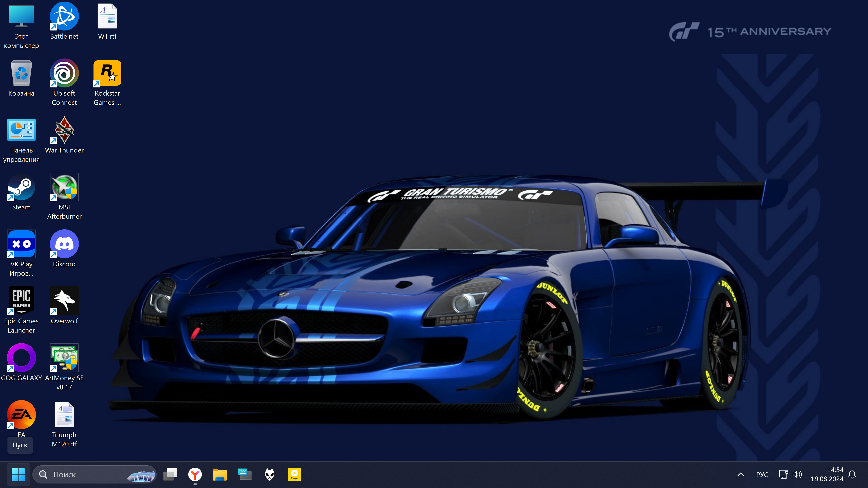Click the MSI Afterburner icon
The width and height of the screenshot is (868, 488).
point(64,188)
